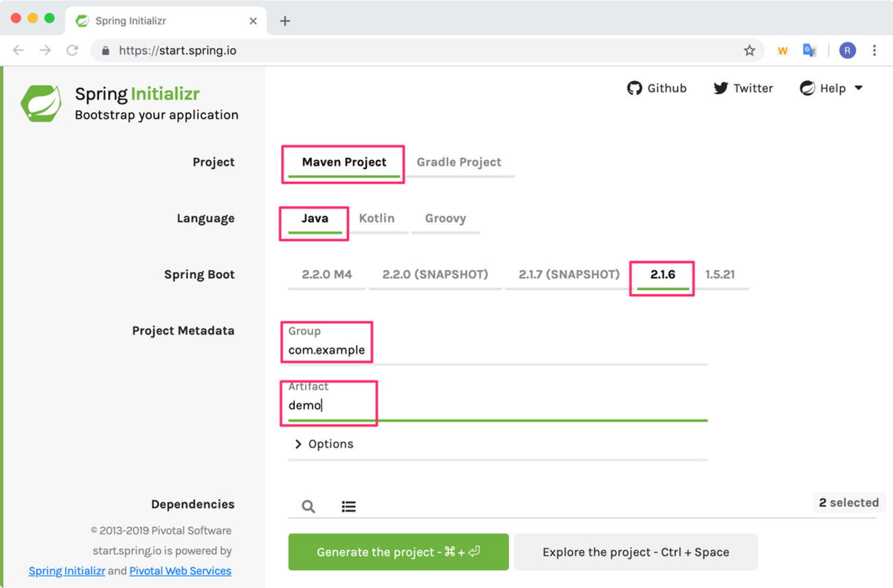Click the dependencies list view icon
This screenshot has width=893, height=588.
click(349, 506)
